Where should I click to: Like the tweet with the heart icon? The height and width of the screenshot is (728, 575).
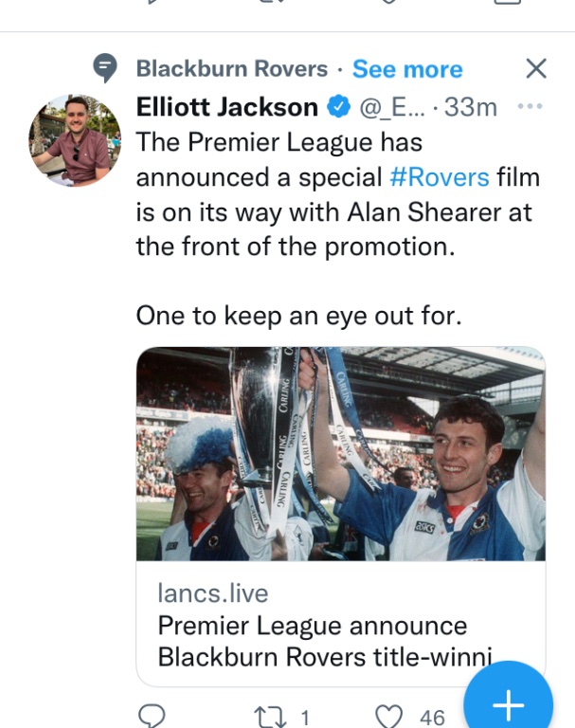coord(390,716)
